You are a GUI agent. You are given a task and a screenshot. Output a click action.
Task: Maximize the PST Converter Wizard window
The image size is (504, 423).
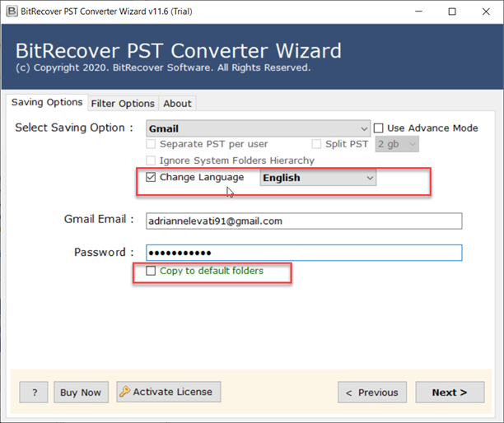tap(452, 12)
